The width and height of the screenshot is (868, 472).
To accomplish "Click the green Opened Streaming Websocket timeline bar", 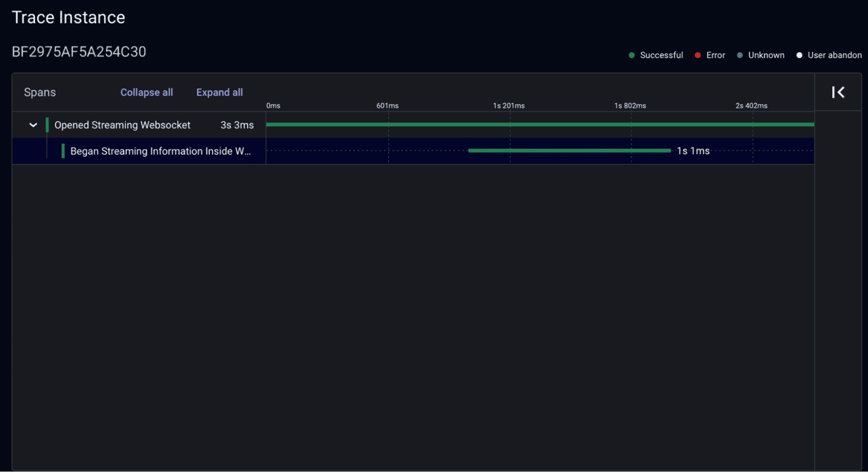I will click(540, 124).
